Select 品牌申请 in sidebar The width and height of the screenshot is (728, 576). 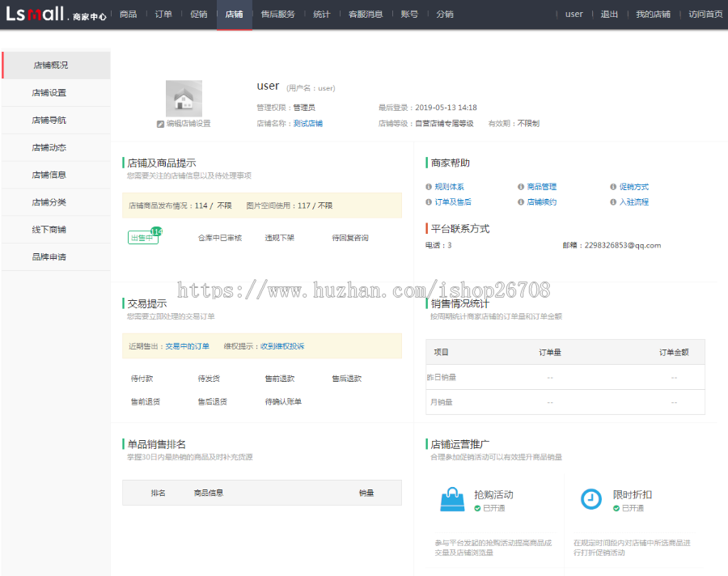(x=56, y=257)
